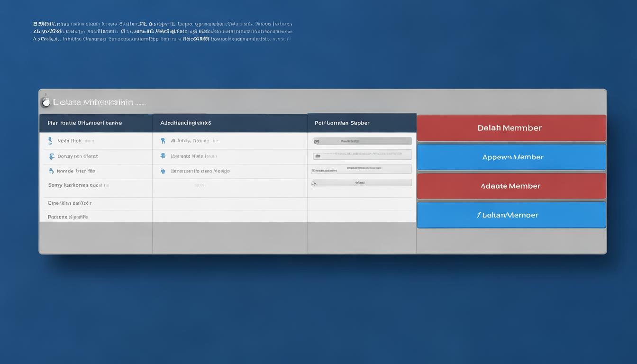
Task: Click the round app icon in the window title
Action: point(45,102)
